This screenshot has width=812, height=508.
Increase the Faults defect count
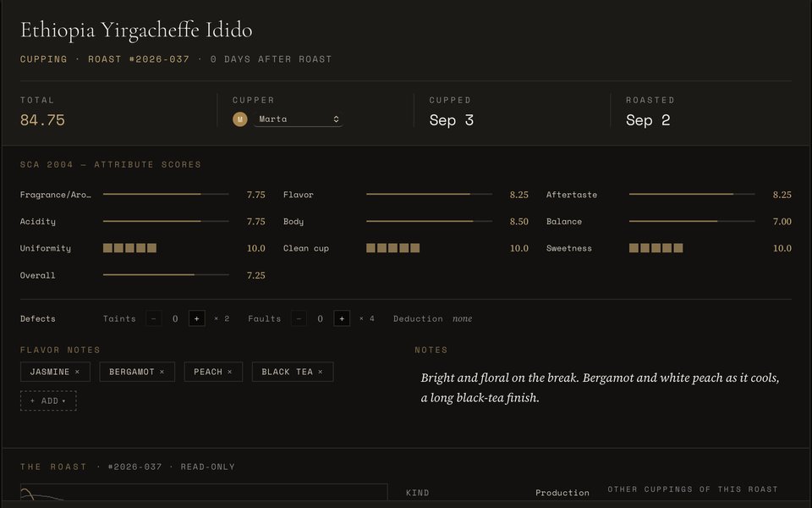[342, 318]
